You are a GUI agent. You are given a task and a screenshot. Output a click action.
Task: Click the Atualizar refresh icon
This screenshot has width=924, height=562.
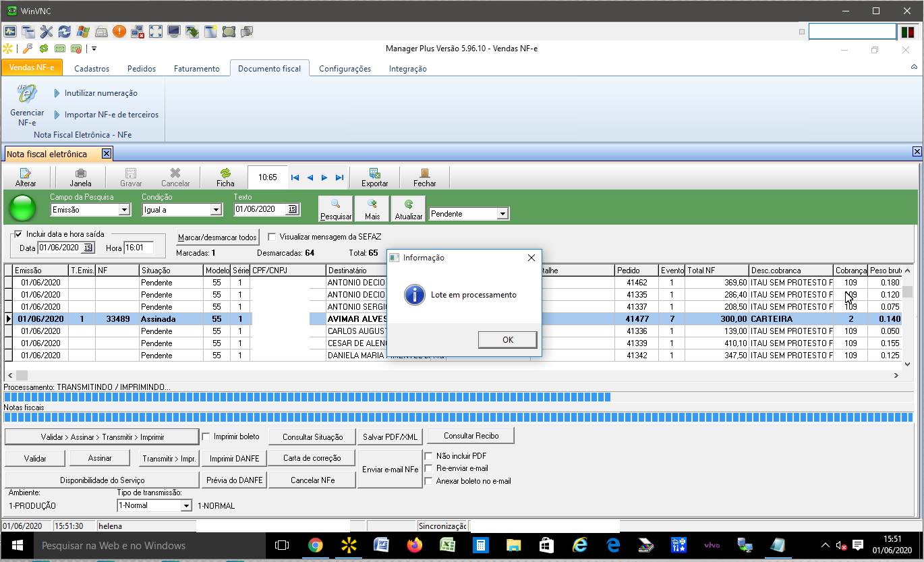coord(409,204)
